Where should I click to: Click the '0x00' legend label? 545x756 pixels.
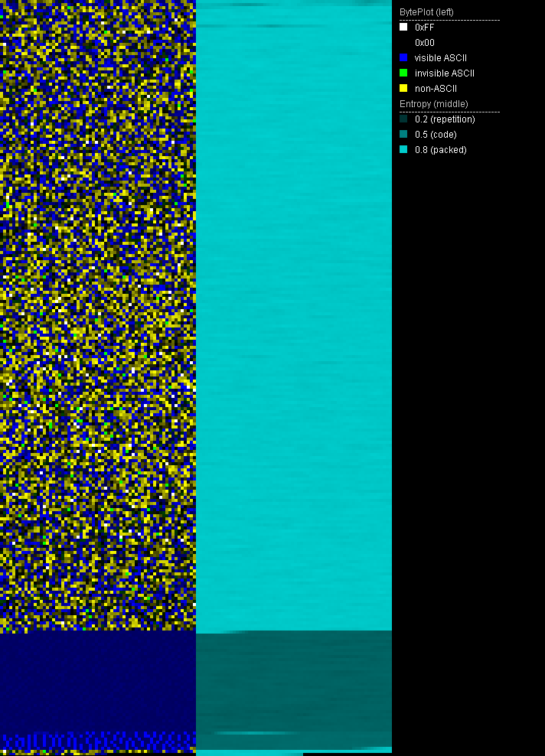pos(424,43)
